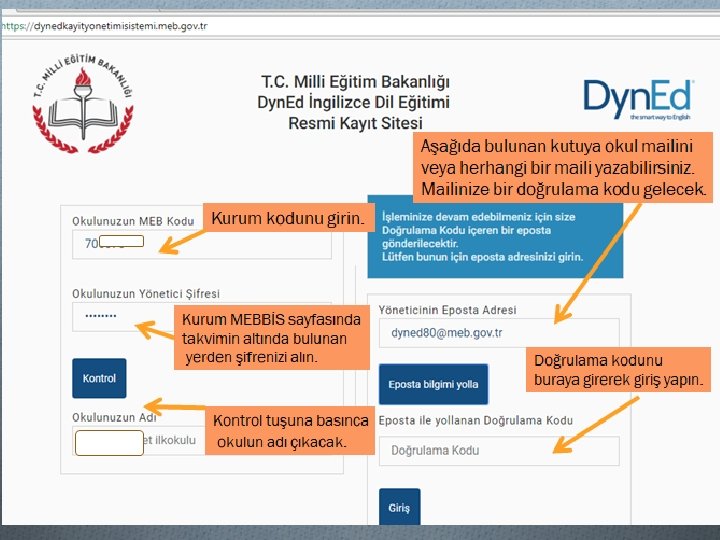This screenshot has height=540, width=720.
Task: Click the DynEd İngilizce Dil Eğitimi title line
Action: (353, 102)
